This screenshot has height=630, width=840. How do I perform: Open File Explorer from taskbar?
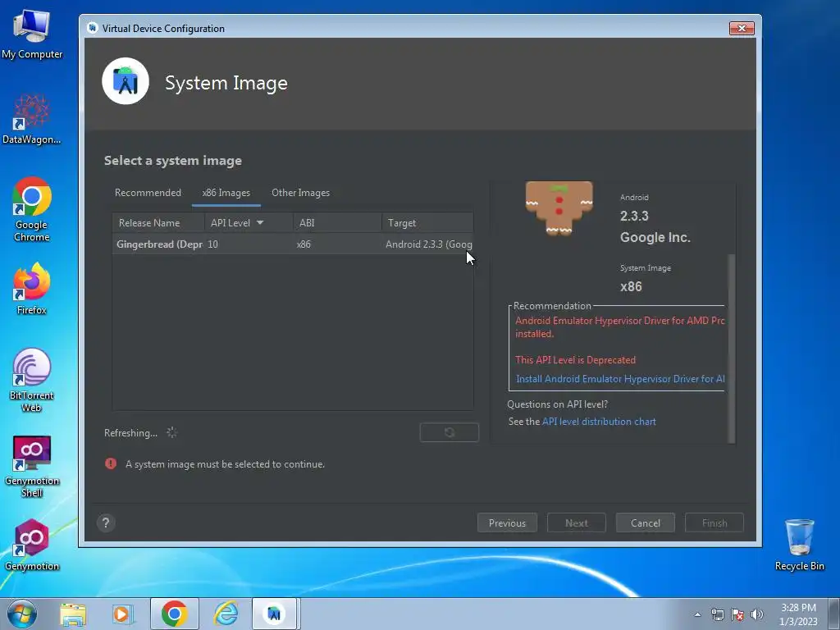click(x=73, y=614)
